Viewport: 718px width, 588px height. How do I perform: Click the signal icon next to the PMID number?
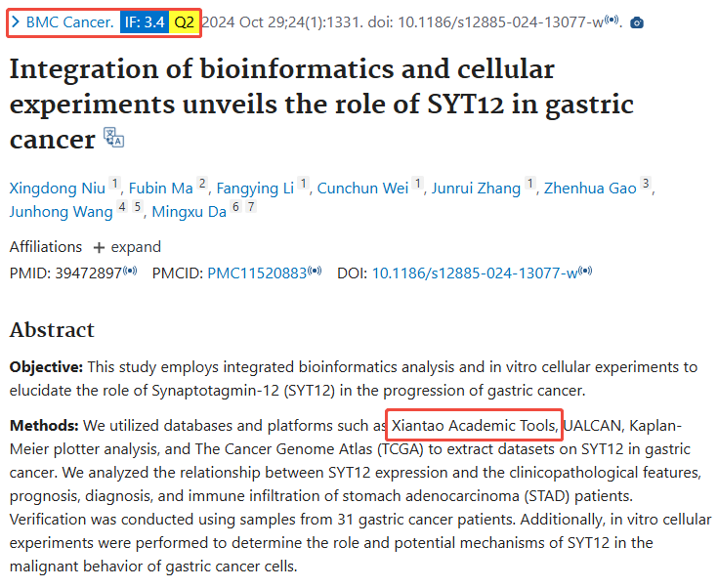click(x=130, y=273)
